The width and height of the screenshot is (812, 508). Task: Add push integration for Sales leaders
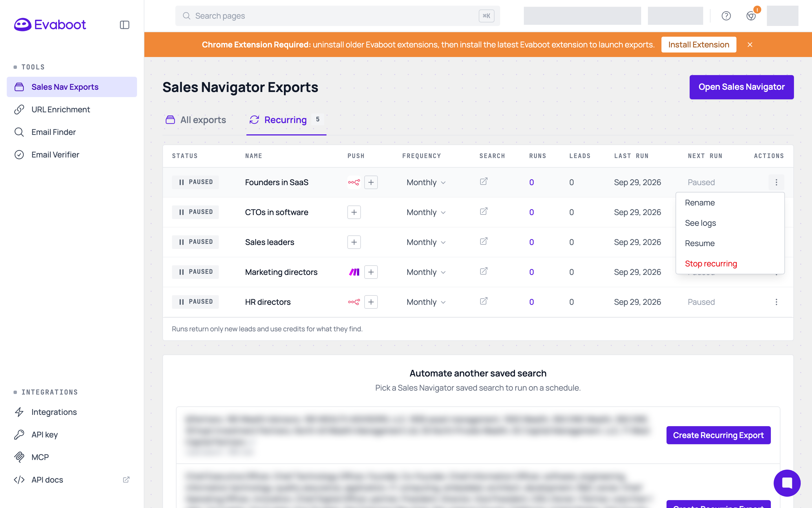click(x=354, y=242)
